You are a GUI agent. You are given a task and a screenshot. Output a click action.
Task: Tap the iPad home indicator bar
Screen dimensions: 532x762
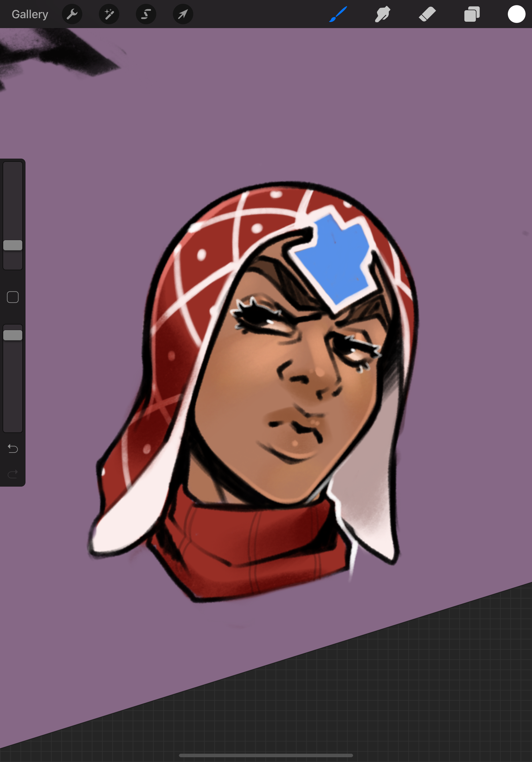point(266,755)
